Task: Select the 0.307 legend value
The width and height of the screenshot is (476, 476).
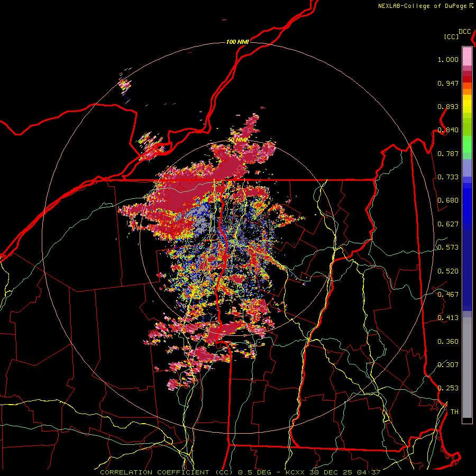Action: 448,365
